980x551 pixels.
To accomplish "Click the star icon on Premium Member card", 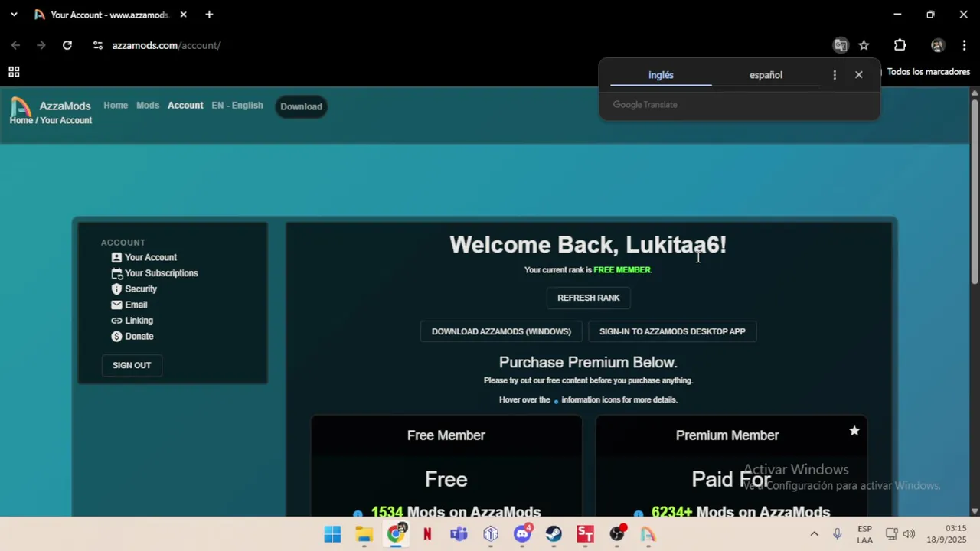I will point(854,431).
